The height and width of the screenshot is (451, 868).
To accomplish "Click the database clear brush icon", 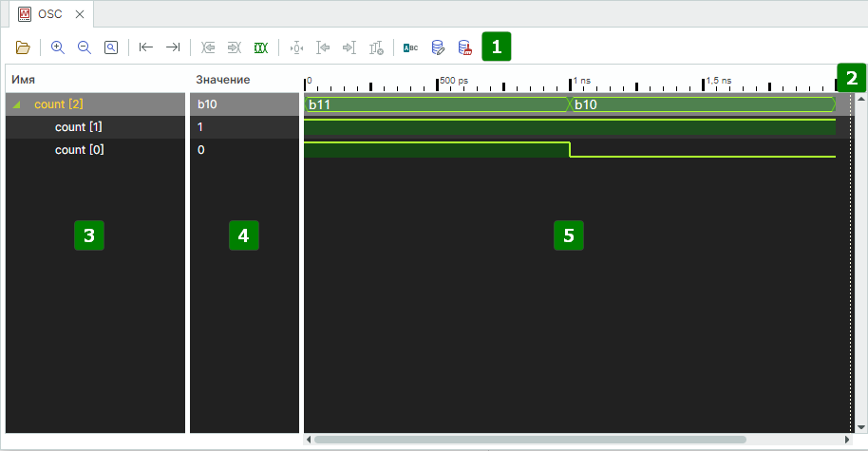I will [465, 47].
